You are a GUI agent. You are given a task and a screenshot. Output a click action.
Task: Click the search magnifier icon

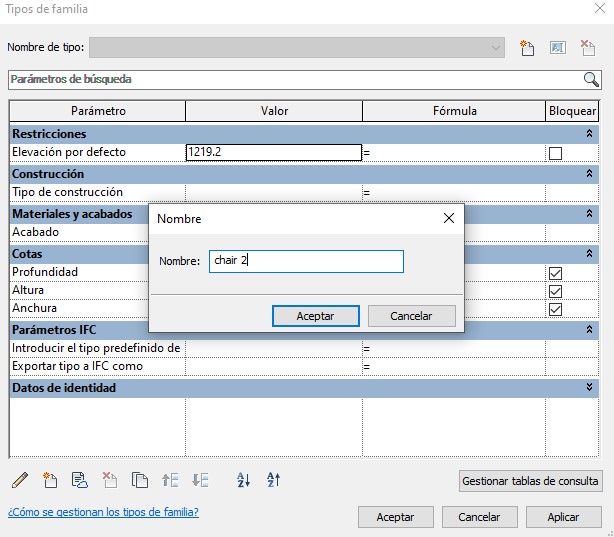(591, 79)
